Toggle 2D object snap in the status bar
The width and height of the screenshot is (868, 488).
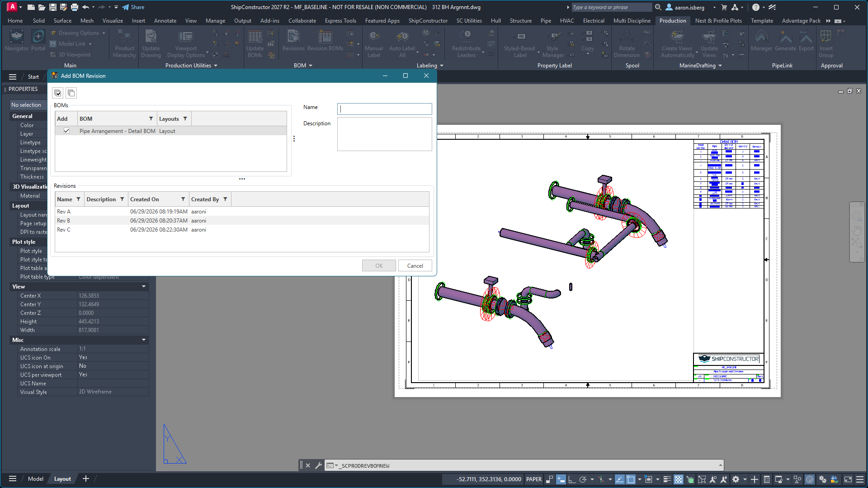[x=631, y=479]
